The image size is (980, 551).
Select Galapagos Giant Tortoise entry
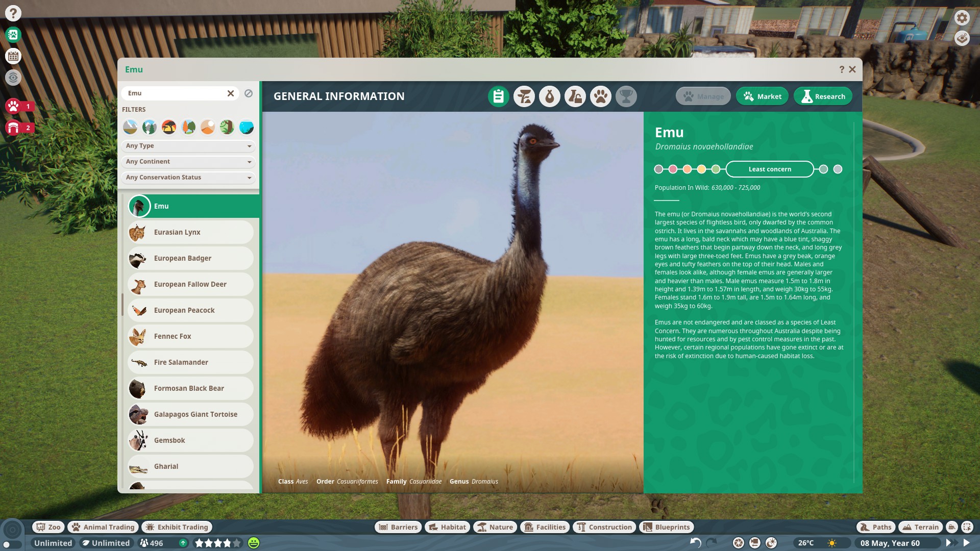pos(190,414)
